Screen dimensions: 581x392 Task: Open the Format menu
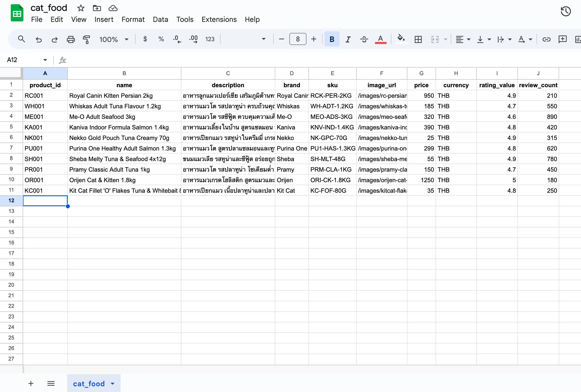coord(133,19)
